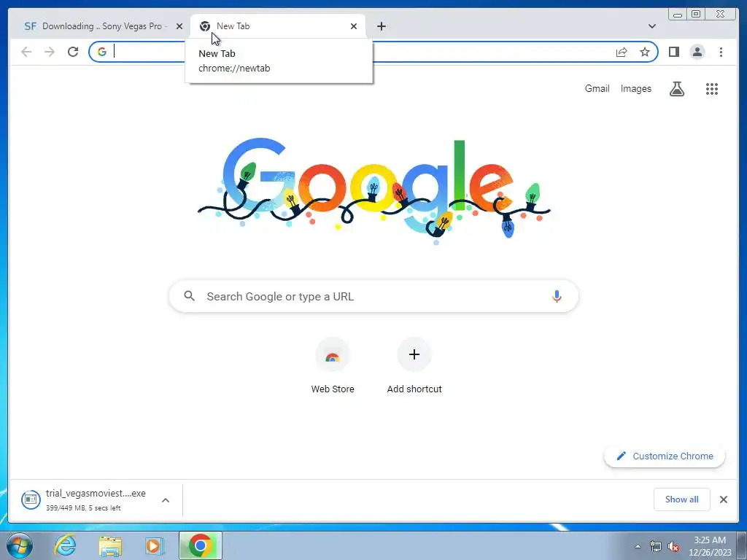Click the forward navigation arrow
This screenshot has width=747, height=560.
[x=50, y=52]
